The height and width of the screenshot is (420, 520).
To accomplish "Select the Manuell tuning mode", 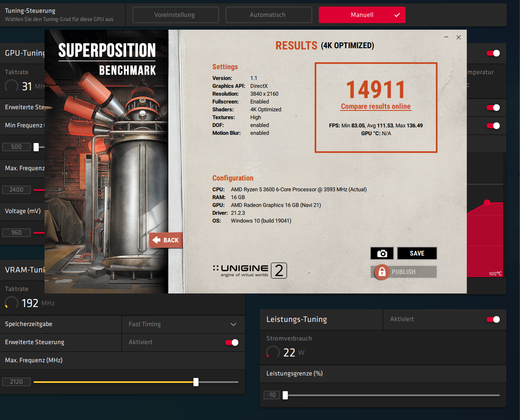I will pyautogui.click(x=362, y=15).
